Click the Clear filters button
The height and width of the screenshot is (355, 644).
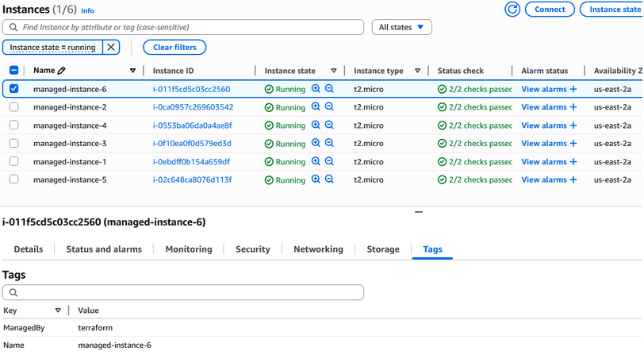click(174, 48)
